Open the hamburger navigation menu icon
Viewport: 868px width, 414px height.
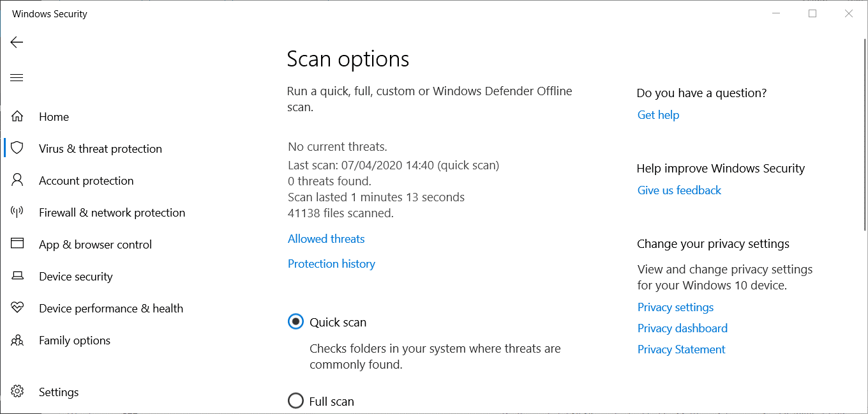(17, 78)
